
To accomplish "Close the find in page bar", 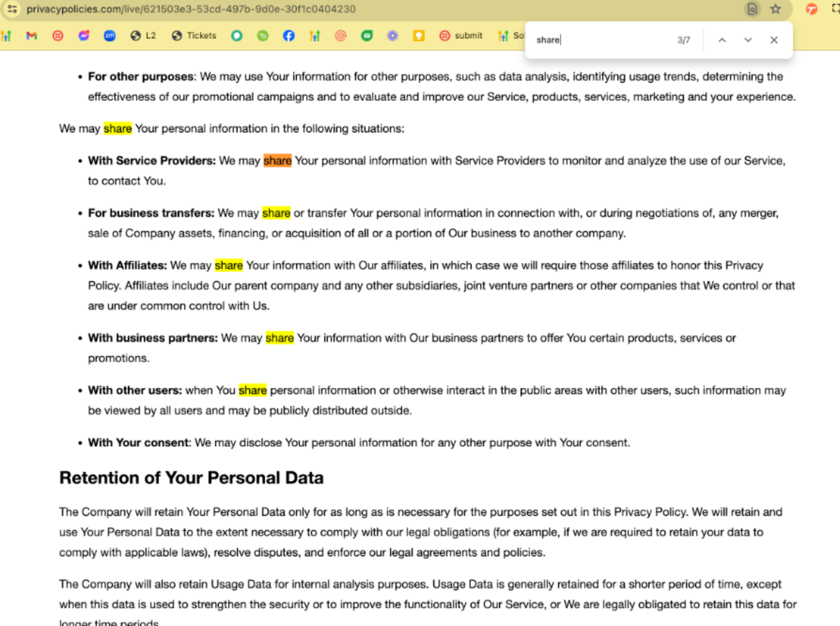I will coord(774,40).
